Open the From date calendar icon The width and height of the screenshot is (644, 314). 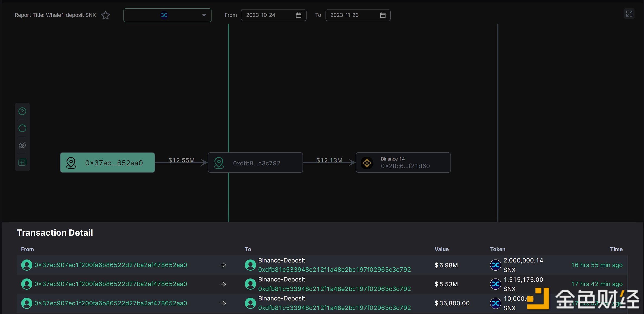point(299,15)
